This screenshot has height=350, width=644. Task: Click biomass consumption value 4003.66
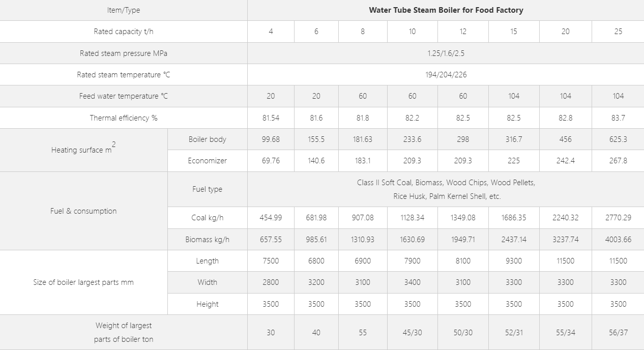(618, 239)
